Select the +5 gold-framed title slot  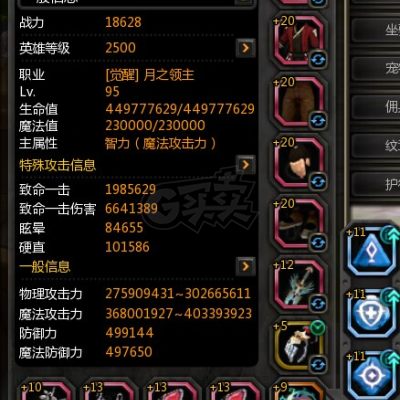pos(299,346)
